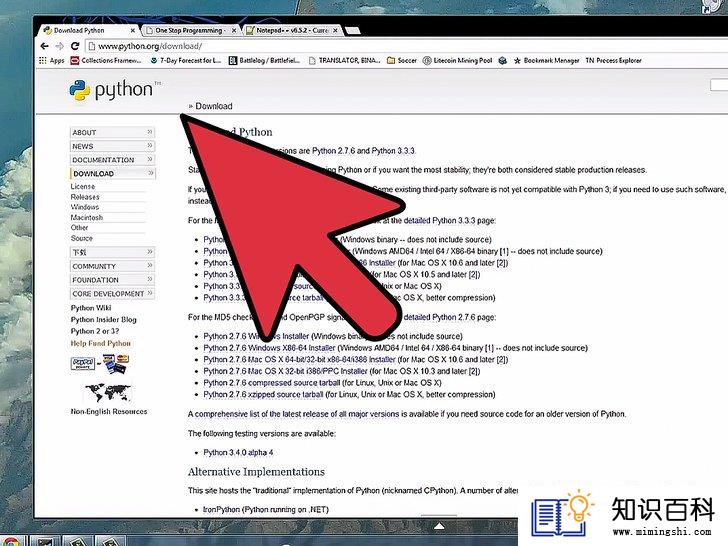Switch to One Stop Programming tab
Screen dimensions: 728x546
click(188, 30)
